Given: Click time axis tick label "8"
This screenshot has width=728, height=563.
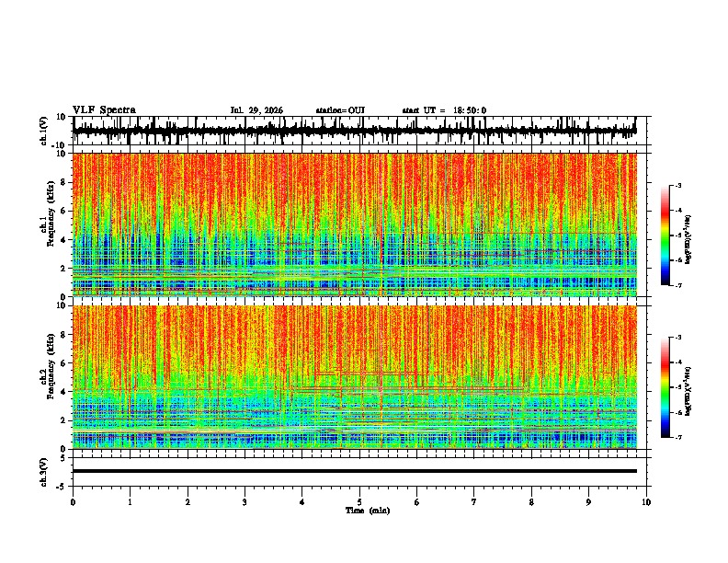Looking at the screenshot, I should (x=531, y=502).
